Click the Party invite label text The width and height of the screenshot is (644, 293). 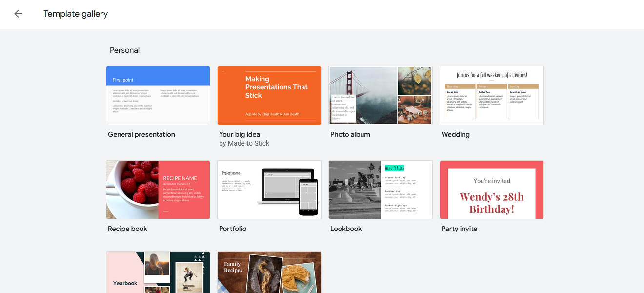(459, 228)
